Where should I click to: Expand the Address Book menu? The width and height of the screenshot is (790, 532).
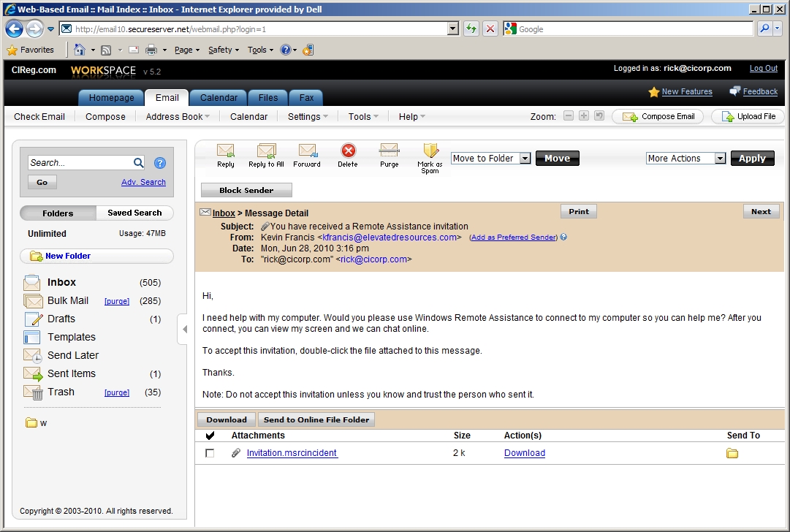178,116
